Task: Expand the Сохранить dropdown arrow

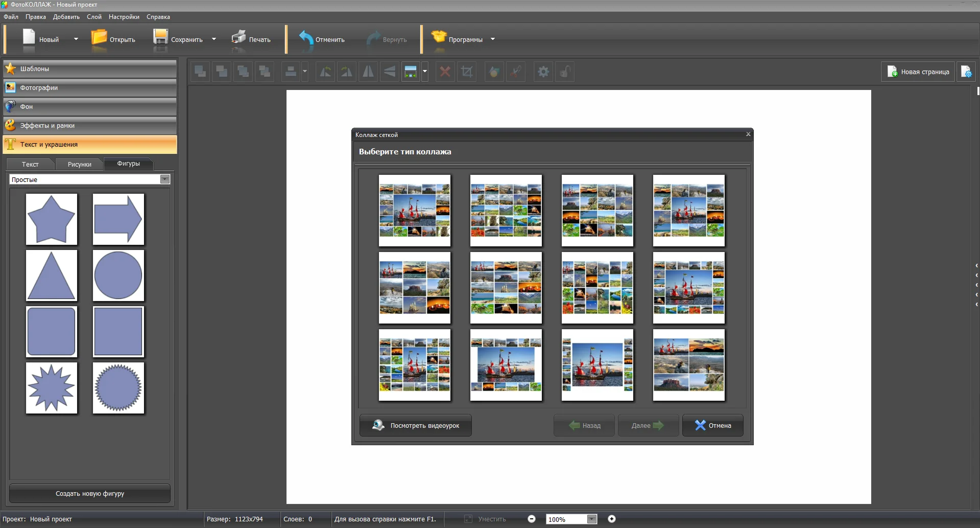Action: pyautogui.click(x=214, y=39)
